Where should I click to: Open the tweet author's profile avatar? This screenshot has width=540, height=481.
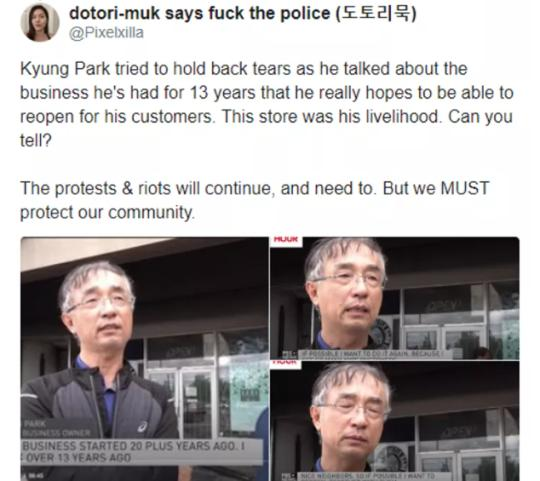click(x=40, y=22)
